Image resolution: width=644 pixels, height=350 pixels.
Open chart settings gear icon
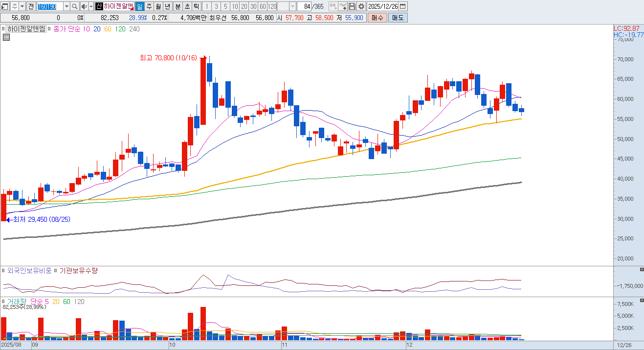[361, 6]
